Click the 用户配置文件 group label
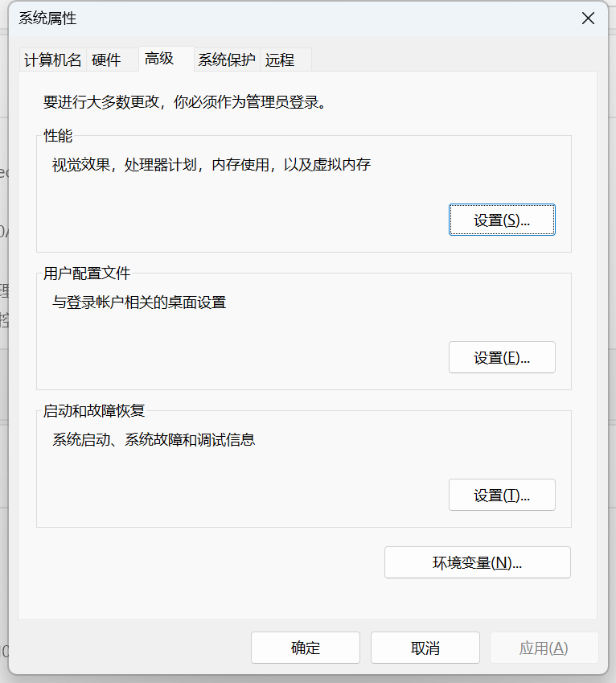 pos(87,273)
